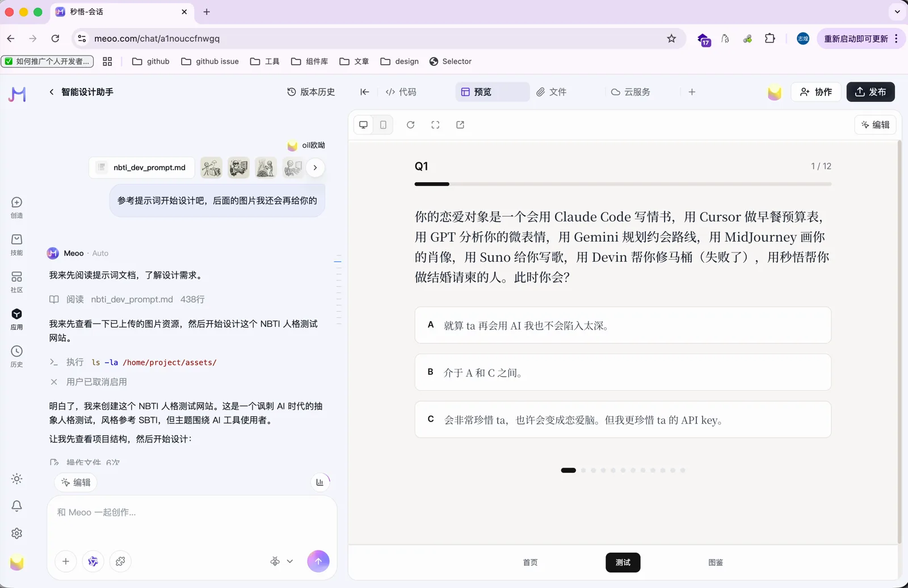Open 测试 in preview bottom nav
This screenshot has height=588, width=908.
click(623, 562)
